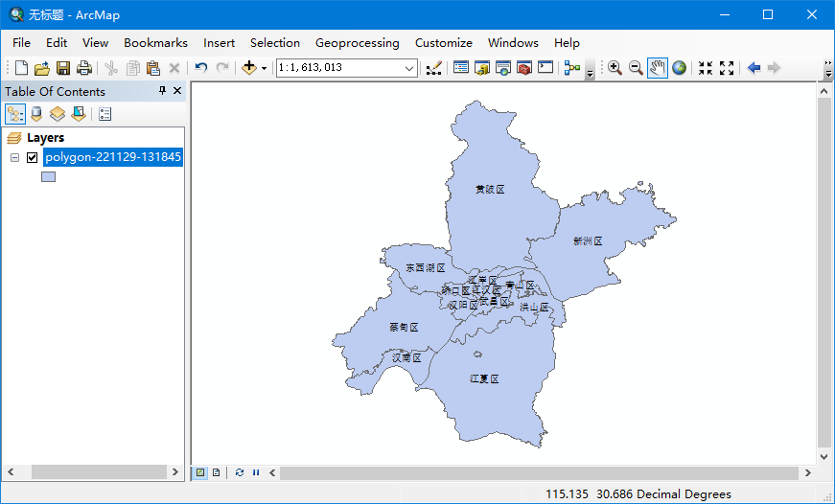Click the Add Data button
This screenshot has width=835, height=504.
(x=248, y=68)
